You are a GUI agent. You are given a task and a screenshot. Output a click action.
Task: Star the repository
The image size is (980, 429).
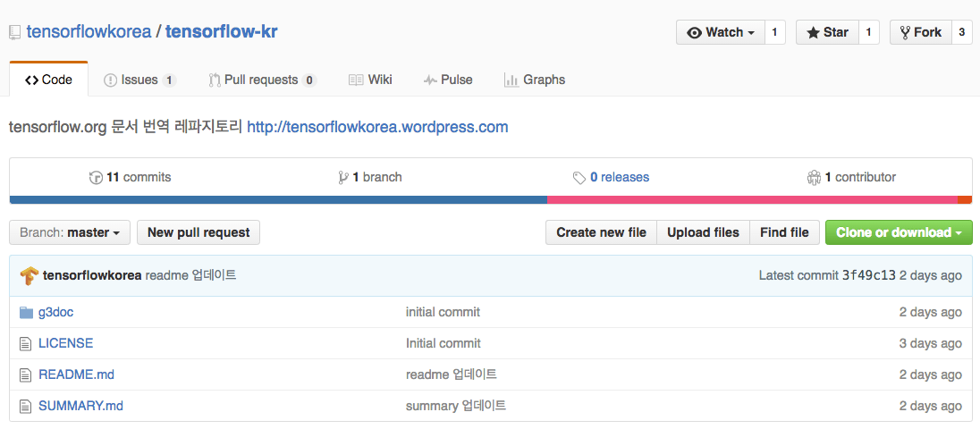coord(827,32)
